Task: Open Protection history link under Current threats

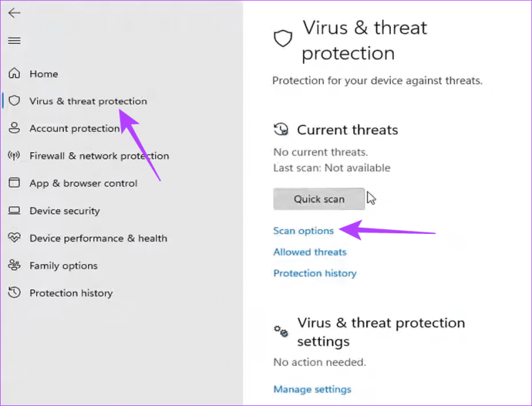Action: click(x=315, y=273)
